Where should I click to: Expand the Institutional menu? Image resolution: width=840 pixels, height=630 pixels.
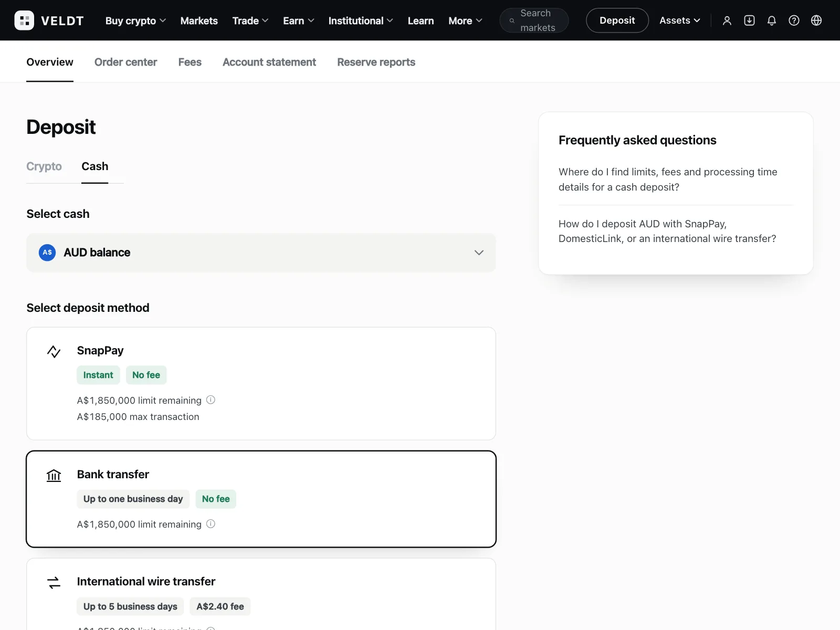tap(361, 20)
